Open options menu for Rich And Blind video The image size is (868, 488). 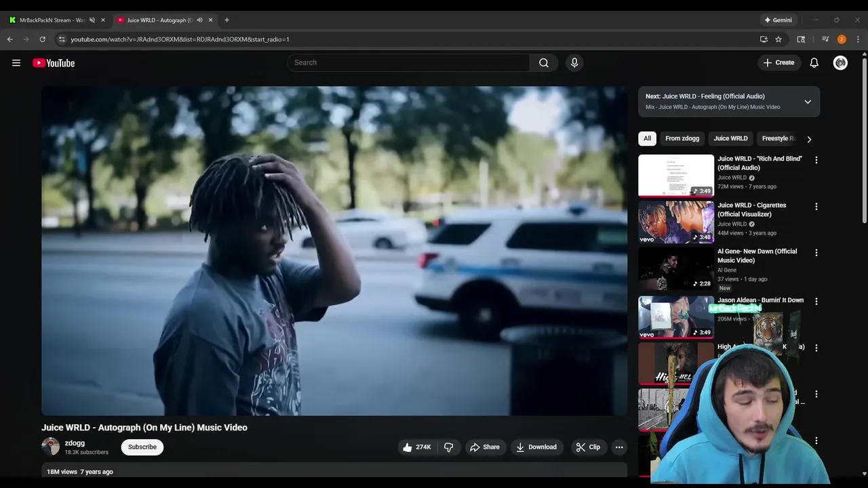coord(816,160)
